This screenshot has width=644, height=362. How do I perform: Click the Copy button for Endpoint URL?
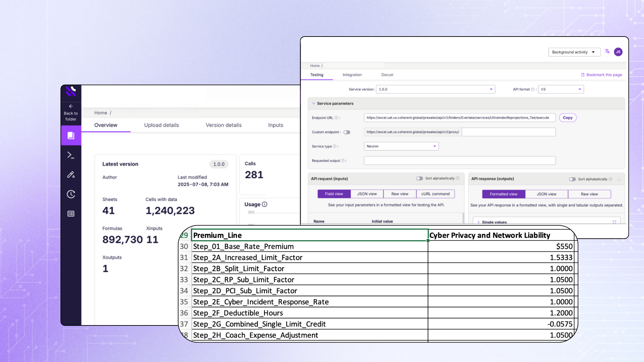pyautogui.click(x=568, y=118)
